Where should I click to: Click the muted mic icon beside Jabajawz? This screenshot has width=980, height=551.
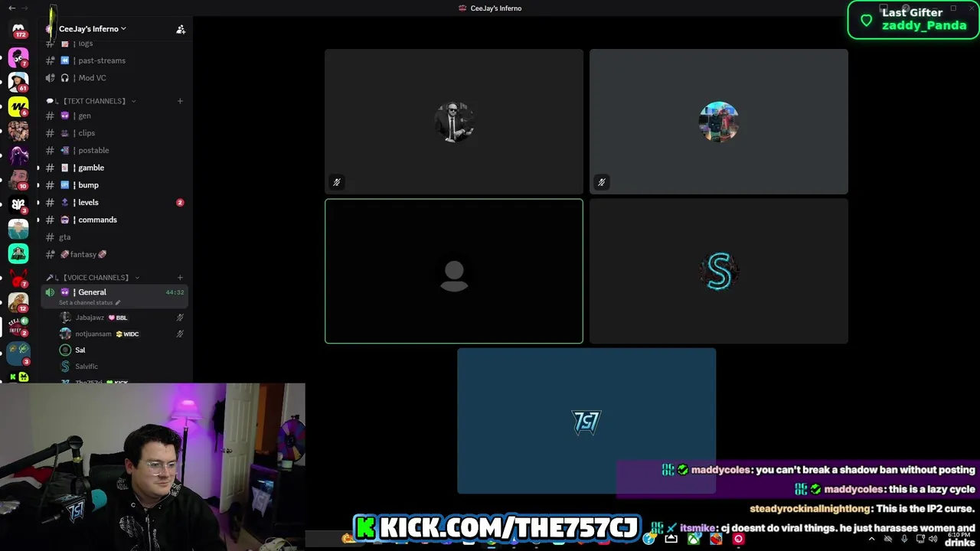tap(180, 318)
